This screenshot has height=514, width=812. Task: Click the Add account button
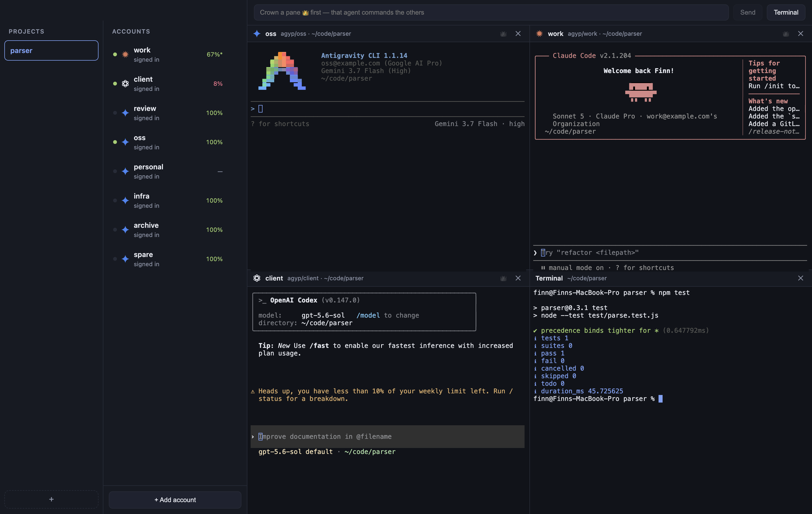click(x=175, y=500)
